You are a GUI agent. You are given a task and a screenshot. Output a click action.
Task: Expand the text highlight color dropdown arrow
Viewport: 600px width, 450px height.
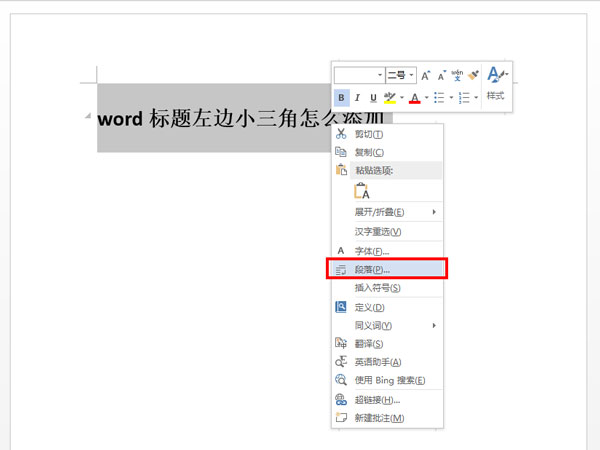tap(402, 98)
